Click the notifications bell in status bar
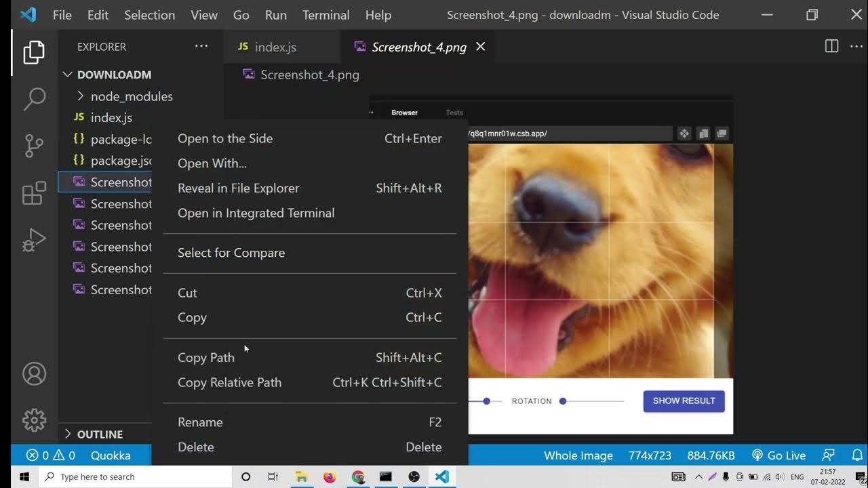The height and width of the screenshot is (488, 868). (x=857, y=455)
